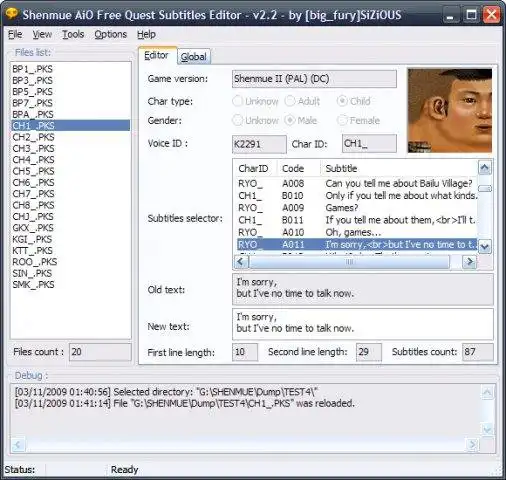Click First line length field
The image size is (506, 480).
(245, 352)
